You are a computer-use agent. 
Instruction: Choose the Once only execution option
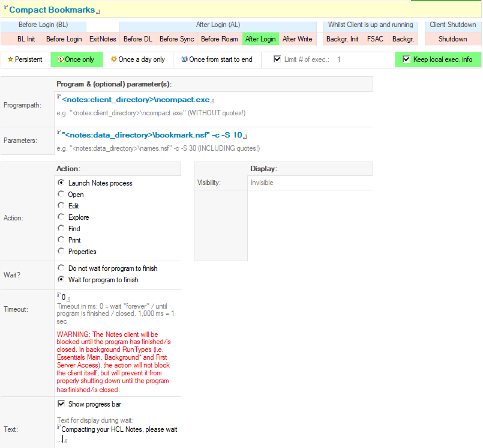[76, 59]
